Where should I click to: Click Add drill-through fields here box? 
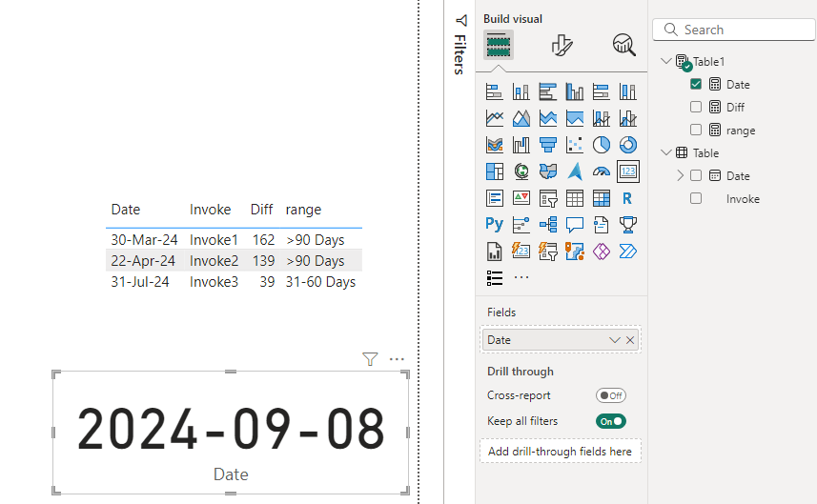point(561,452)
